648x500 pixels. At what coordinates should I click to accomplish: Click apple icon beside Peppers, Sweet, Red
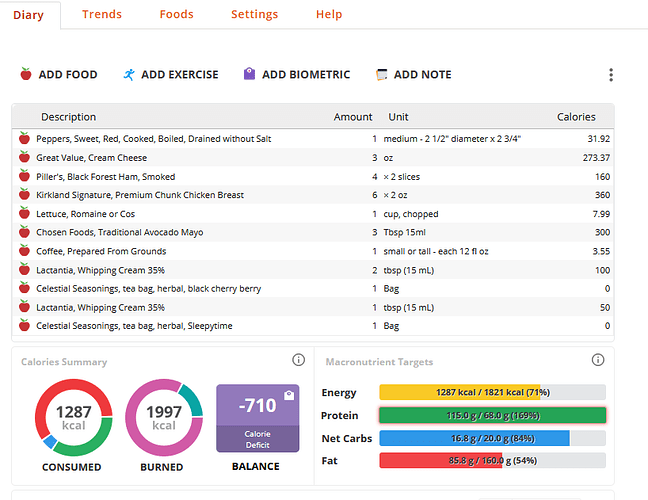[x=24, y=138]
